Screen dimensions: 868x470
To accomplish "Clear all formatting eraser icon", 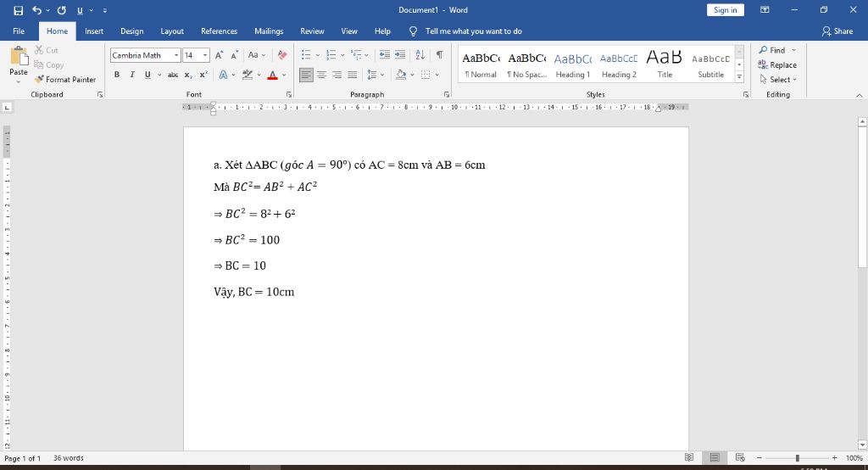I will 282,55.
